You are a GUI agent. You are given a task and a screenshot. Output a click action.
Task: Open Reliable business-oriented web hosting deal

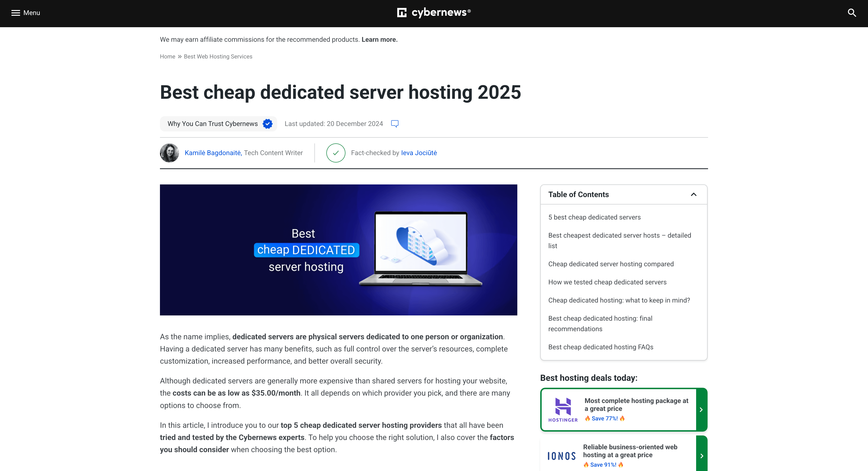630,451
